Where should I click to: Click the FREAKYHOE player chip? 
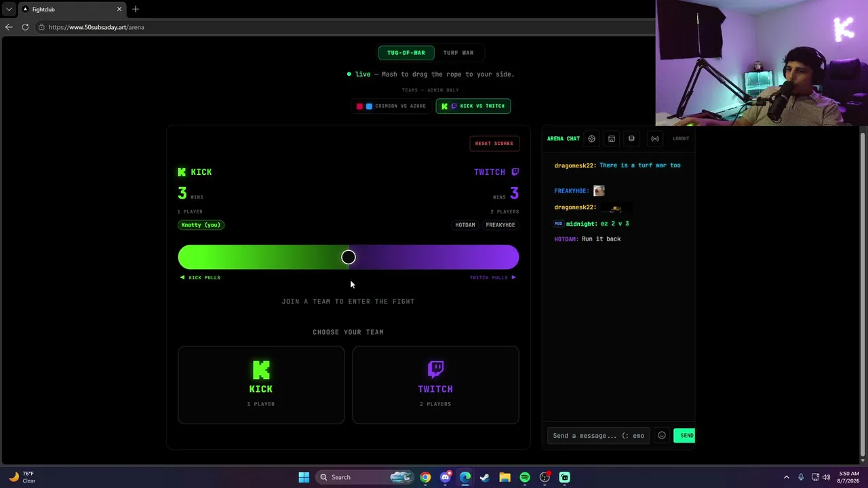click(x=500, y=225)
